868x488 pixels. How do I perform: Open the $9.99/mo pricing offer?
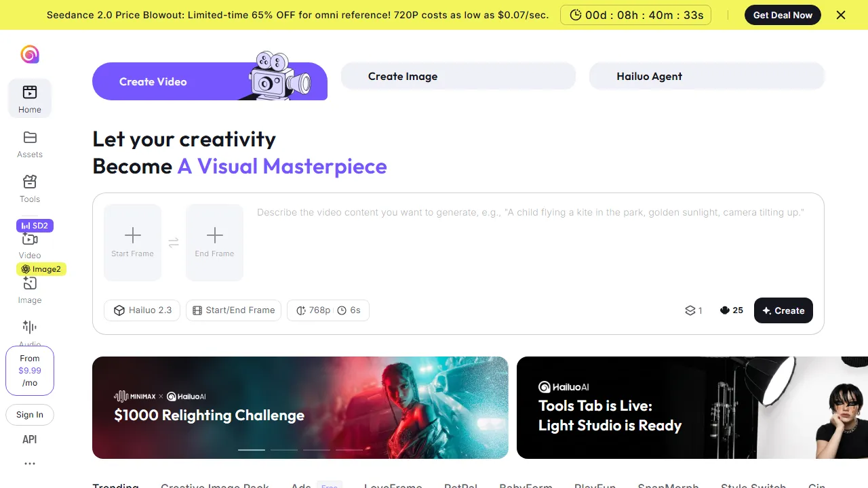(x=30, y=371)
